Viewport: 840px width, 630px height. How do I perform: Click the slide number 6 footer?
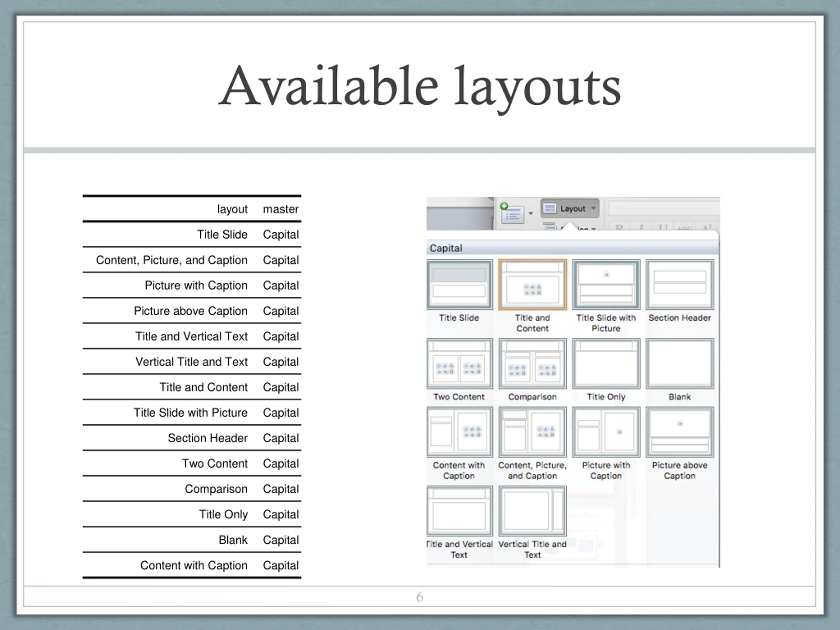[420, 597]
